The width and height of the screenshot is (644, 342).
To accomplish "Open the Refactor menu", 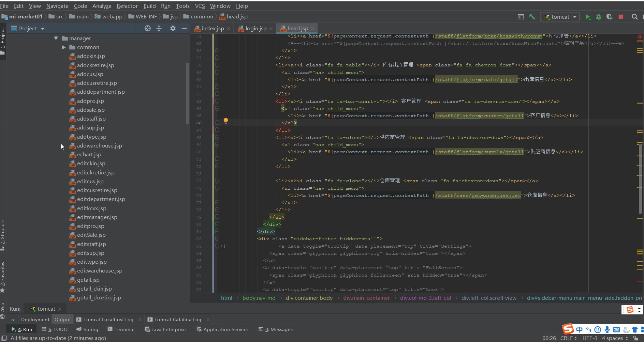I will tap(127, 6).
